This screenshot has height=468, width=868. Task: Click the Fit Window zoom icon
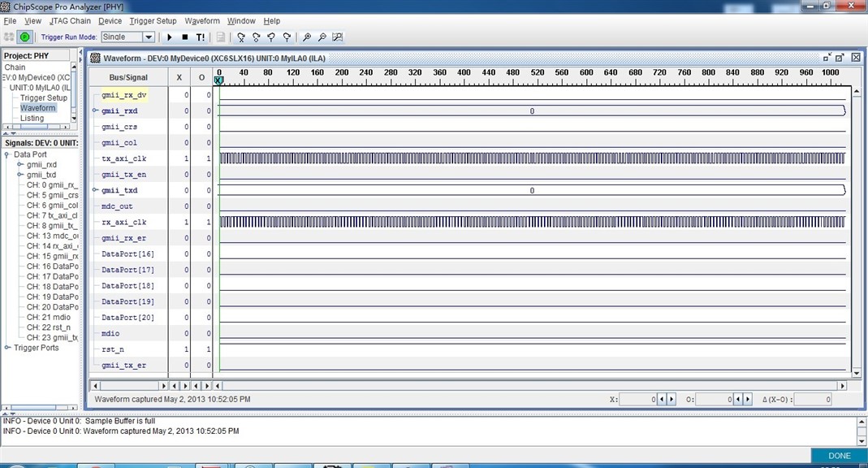point(338,37)
